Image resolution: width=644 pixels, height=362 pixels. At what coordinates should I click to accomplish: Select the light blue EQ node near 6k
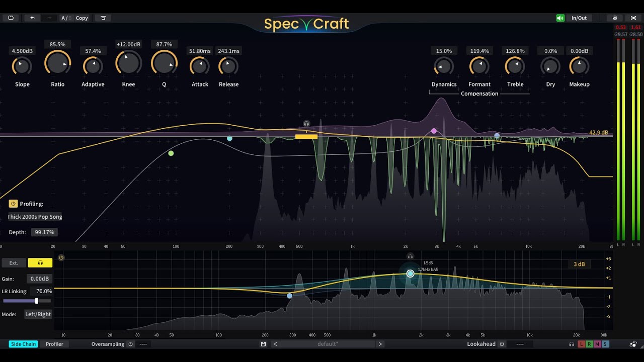coord(497,135)
